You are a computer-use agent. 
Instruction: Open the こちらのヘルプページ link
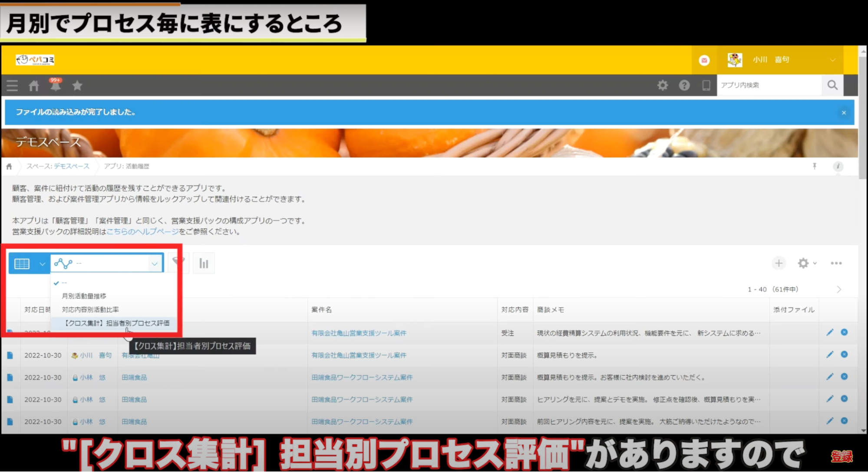coord(142,232)
